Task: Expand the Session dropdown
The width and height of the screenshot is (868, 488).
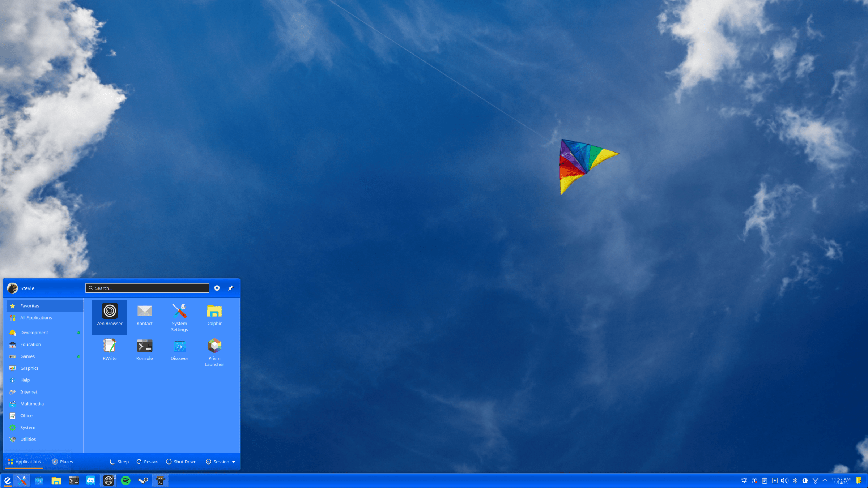Action: coord(221,462)
